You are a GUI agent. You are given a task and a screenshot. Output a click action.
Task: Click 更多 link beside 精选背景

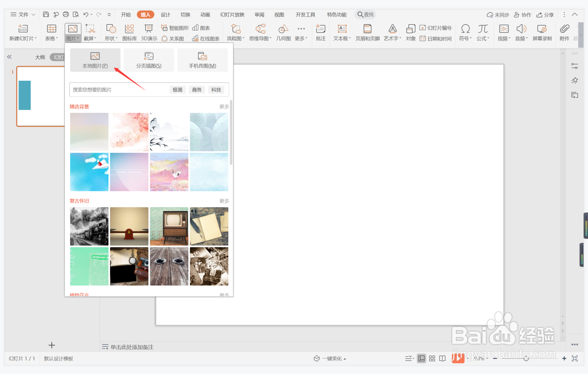[x=224, y=106]
